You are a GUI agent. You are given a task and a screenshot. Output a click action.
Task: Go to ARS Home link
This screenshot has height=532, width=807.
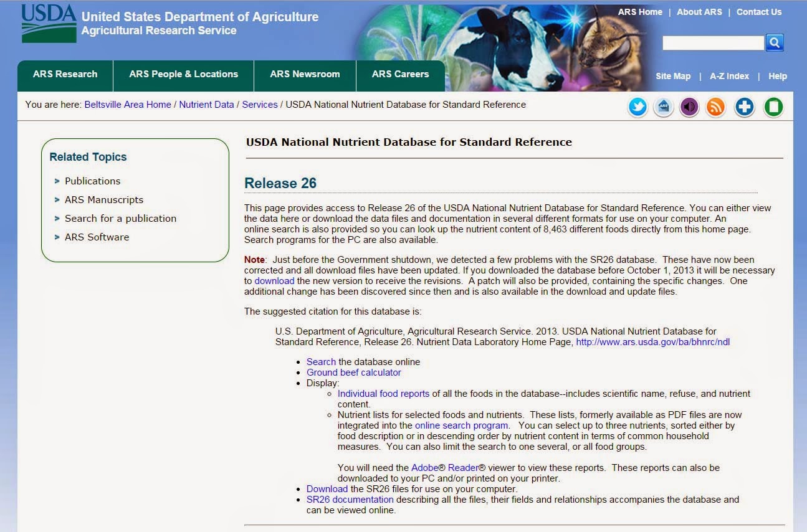[640, 12]
